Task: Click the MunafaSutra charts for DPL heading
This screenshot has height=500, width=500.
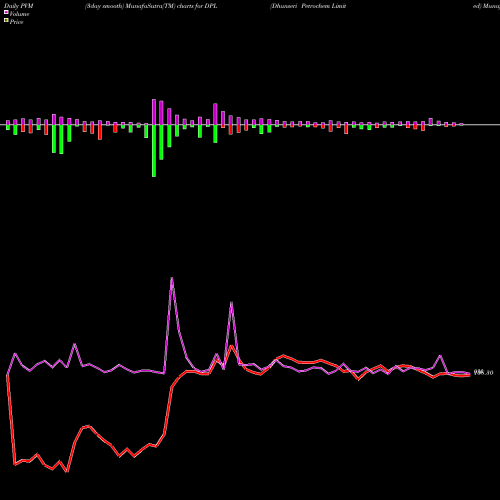Action: click(x=151, y=6)
